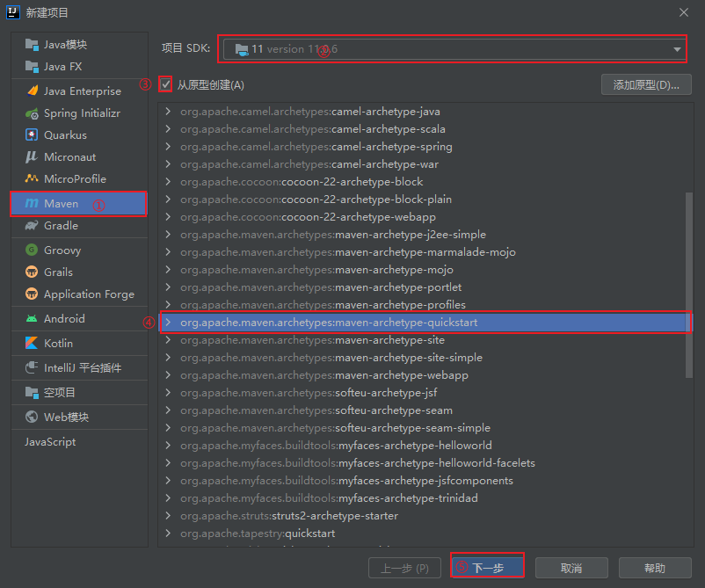Expand struts2-archetype-starter chevron
The height and width of the screenshot is (588, 705).
[x=168, y=515]
